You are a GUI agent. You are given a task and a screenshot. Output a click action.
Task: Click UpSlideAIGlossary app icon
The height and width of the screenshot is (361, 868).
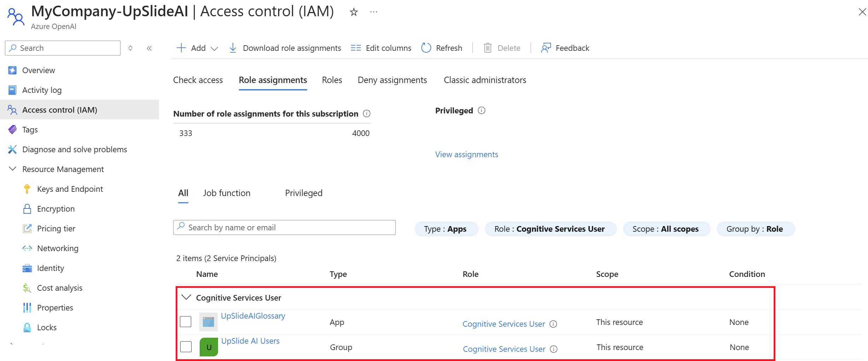(x=209, y=322)
